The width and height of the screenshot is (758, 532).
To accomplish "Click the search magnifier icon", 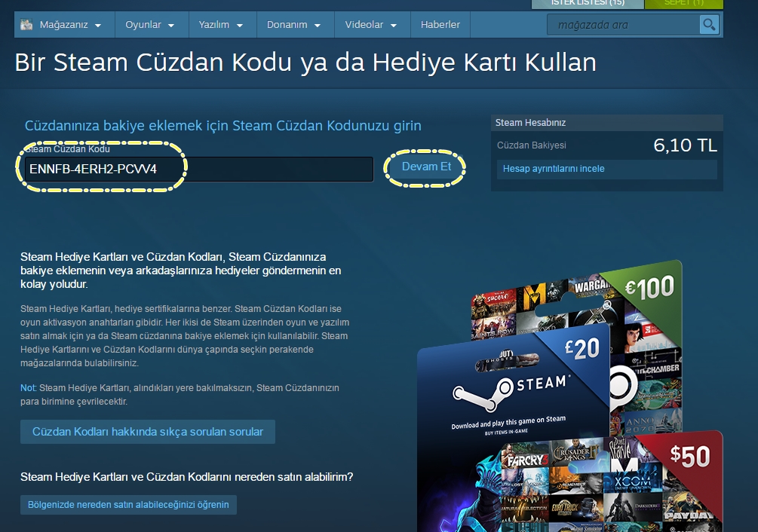I will pos(709,25).
